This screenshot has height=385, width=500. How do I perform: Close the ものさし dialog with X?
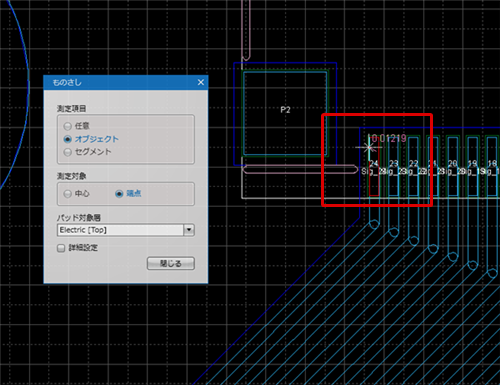point(201,82)
